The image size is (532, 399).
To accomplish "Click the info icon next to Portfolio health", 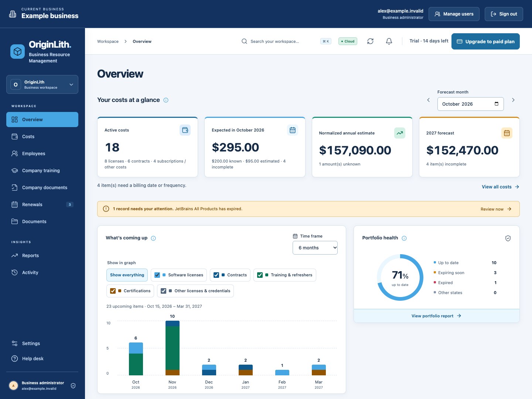I will click(x=404, y=238).
